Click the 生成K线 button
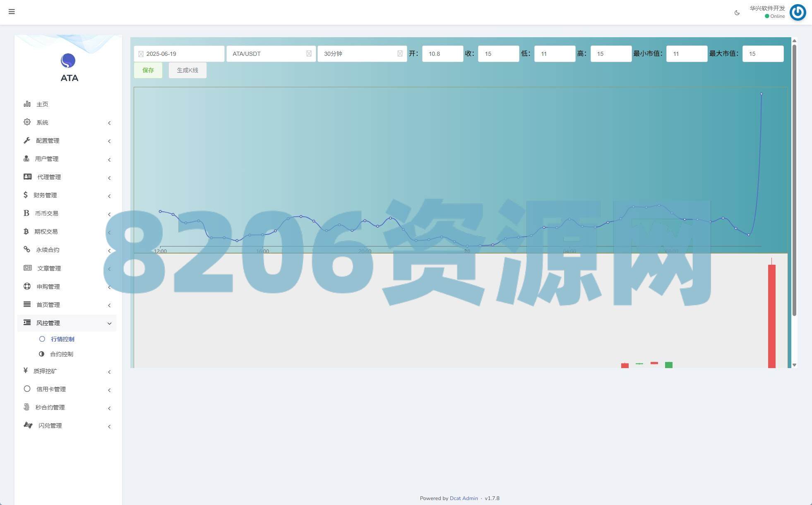The image size is (812, 505). pyautogui.click(x=187, y=70)
